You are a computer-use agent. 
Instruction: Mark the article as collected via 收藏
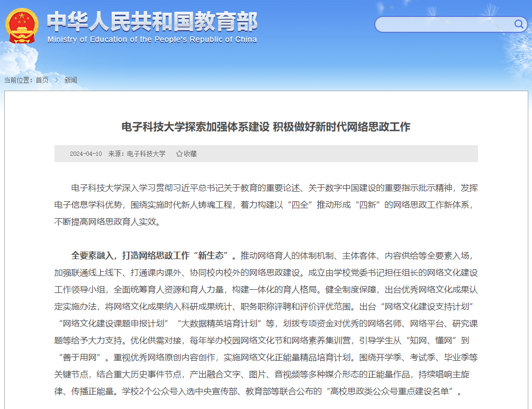coord(190,154)
